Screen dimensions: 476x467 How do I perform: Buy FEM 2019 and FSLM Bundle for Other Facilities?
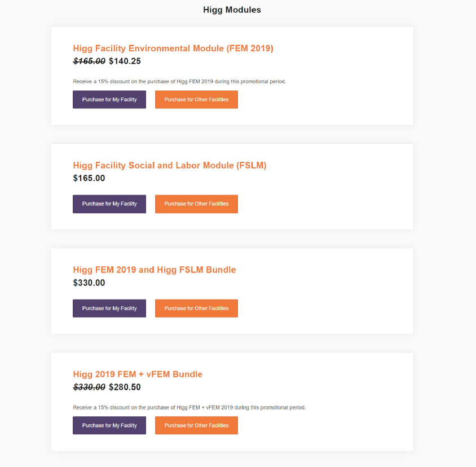196,309
